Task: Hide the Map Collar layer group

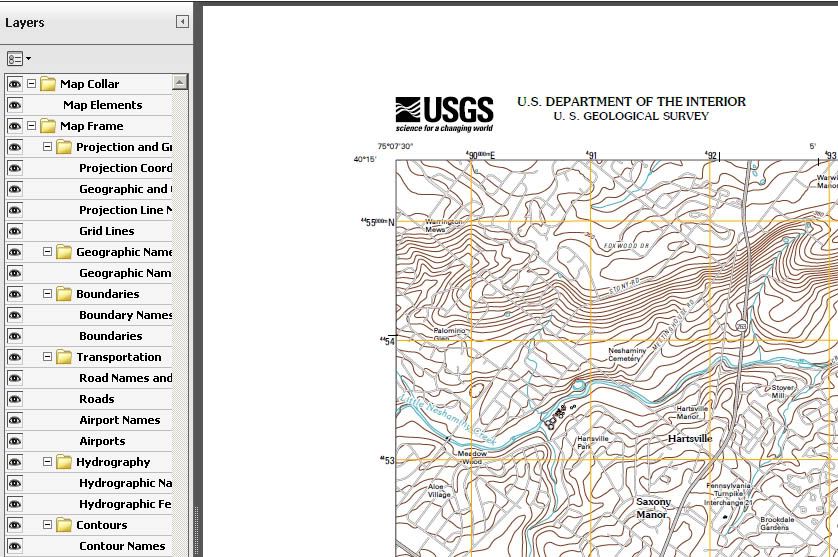Action: tap(14, 84)
